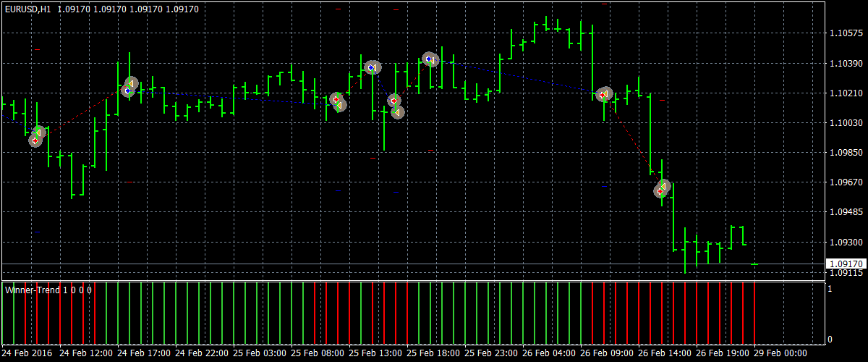The height and width of the screenshot is (362, 868).
Task: Click the 1.10390 price axis label
Action: [846, 64]
